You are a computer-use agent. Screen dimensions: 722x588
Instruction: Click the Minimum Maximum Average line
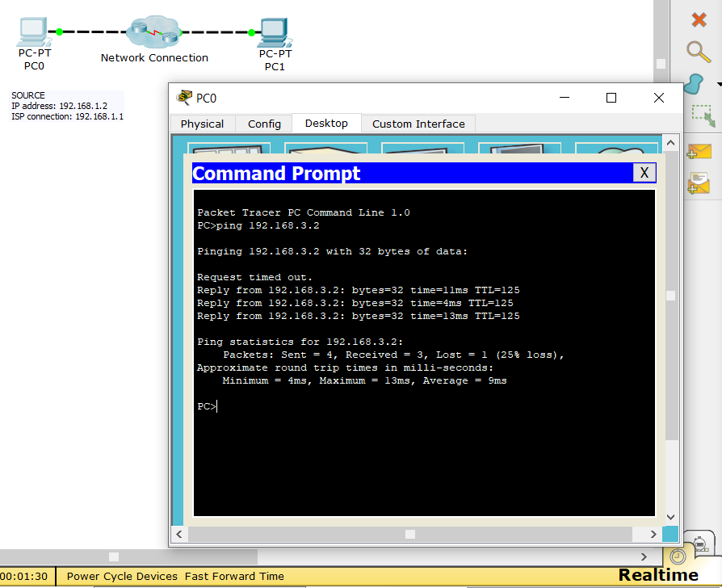tap(364, 380)
